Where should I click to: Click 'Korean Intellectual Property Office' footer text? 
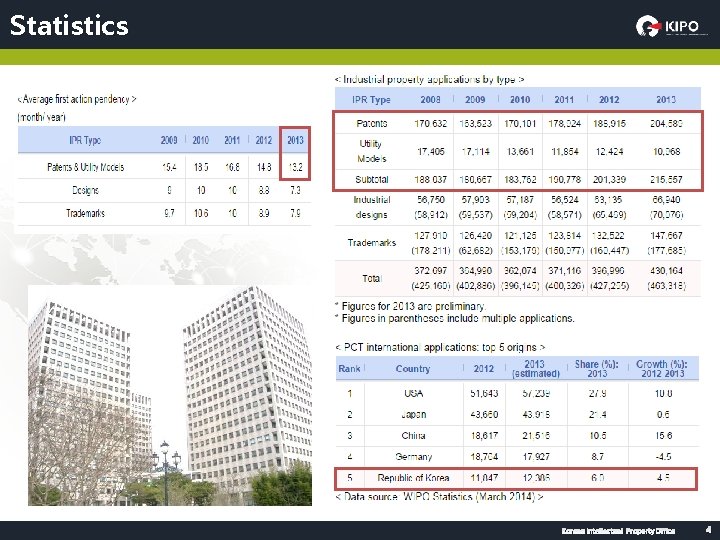pos(618,531)
